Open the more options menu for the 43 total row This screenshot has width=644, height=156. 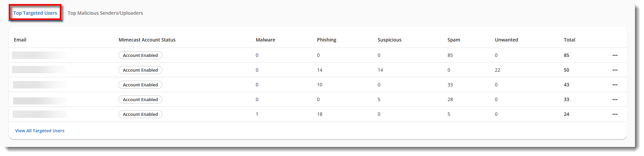[615, 85]
